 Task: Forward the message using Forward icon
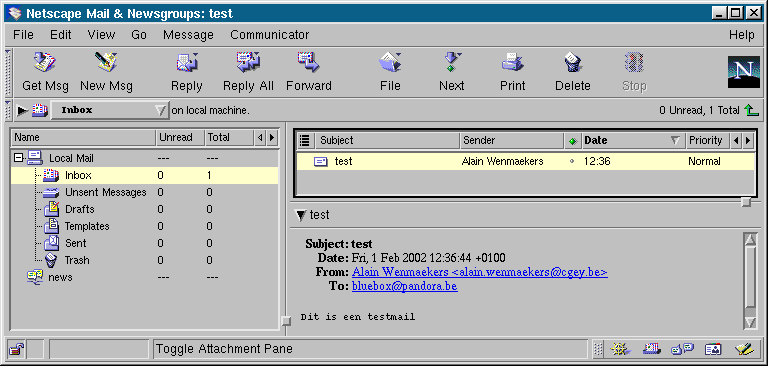click(x=309, y=63)
